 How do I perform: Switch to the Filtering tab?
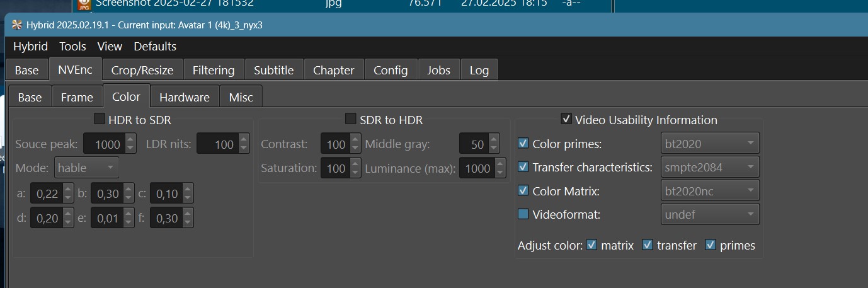pos(213,70)
